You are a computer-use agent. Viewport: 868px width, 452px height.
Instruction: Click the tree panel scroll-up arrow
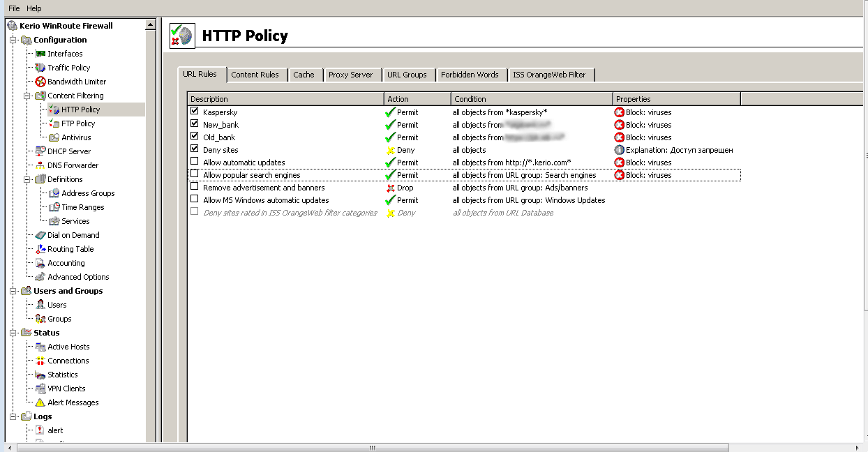coord(150,25)
